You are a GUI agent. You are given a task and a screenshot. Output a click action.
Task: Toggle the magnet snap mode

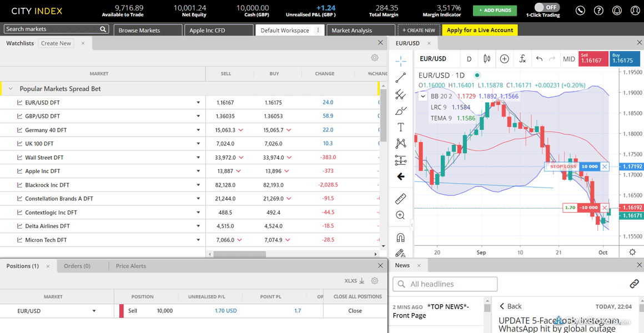point(401,238)
